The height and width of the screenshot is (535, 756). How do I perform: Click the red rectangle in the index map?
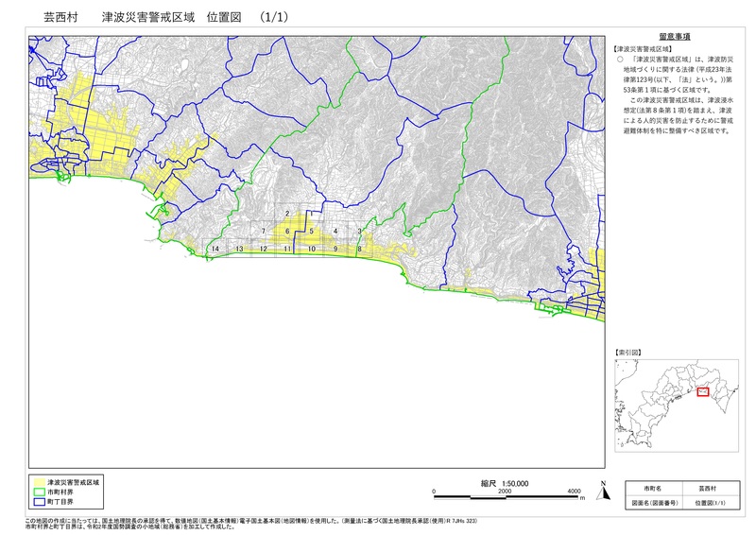click(x=702, y=391)
